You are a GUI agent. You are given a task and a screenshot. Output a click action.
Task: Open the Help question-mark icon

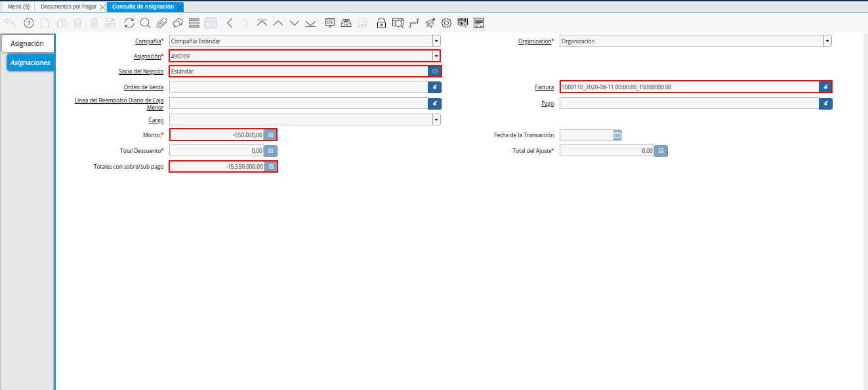pos(28,23)
